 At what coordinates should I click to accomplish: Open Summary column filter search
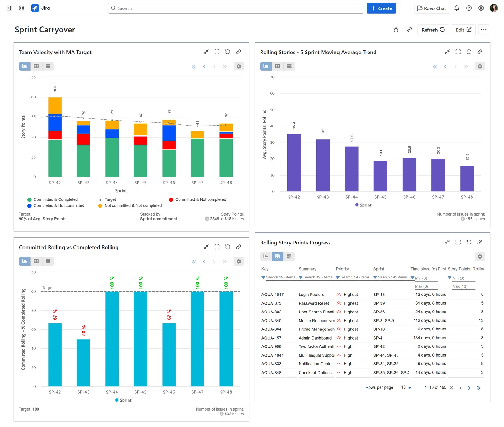click(317, 278)
